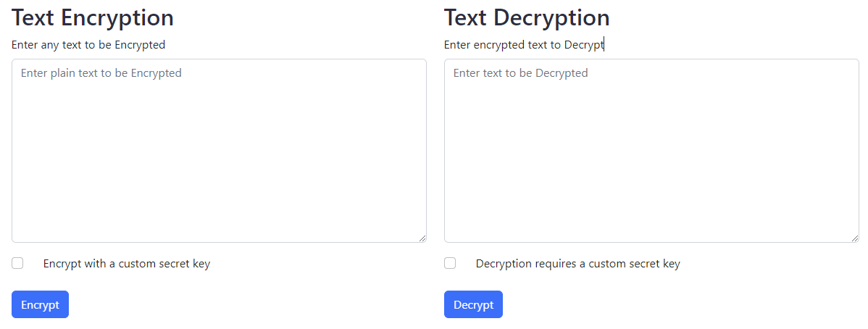Click resize grip icon of encryption textarea
The image size is (868, 329).
click(x=422, y=238)
